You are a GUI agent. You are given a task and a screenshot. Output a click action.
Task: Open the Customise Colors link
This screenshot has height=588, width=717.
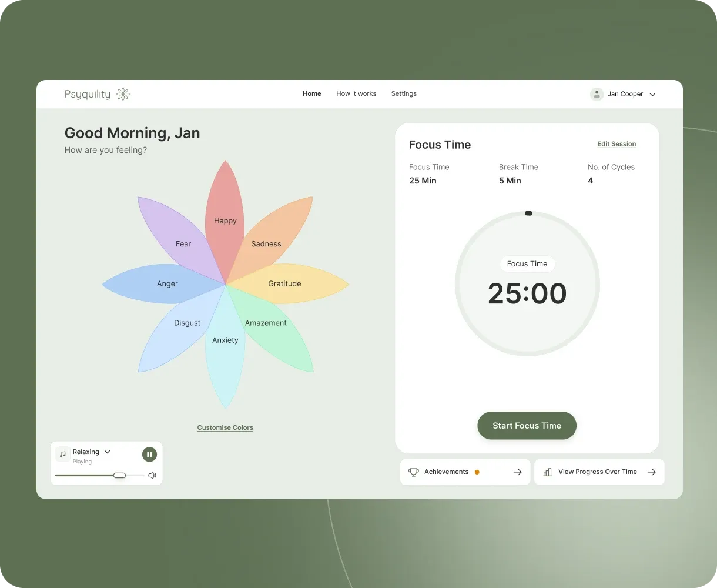pos(225,427)
